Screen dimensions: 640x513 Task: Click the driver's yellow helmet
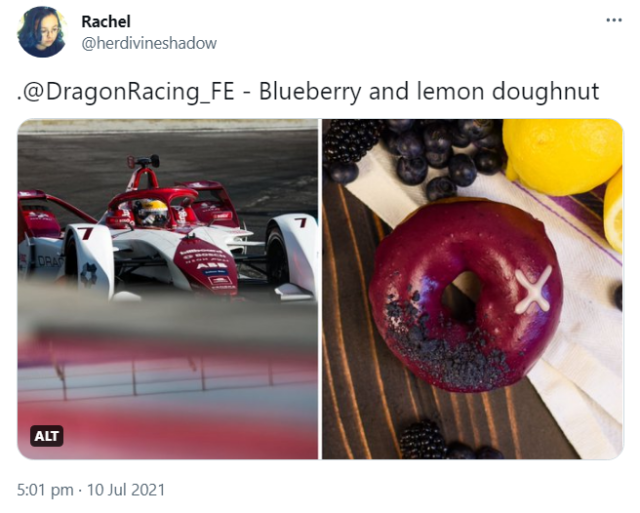[x=153, y=211]
